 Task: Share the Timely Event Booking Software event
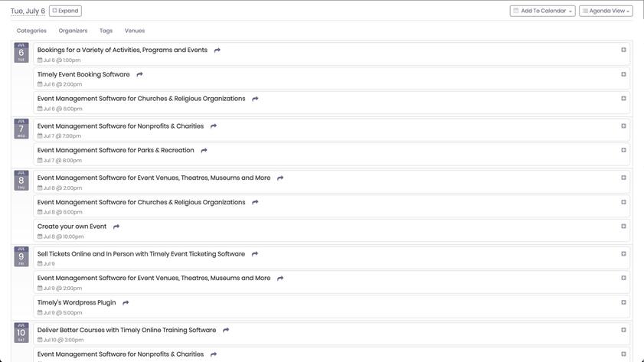(139, 74)
